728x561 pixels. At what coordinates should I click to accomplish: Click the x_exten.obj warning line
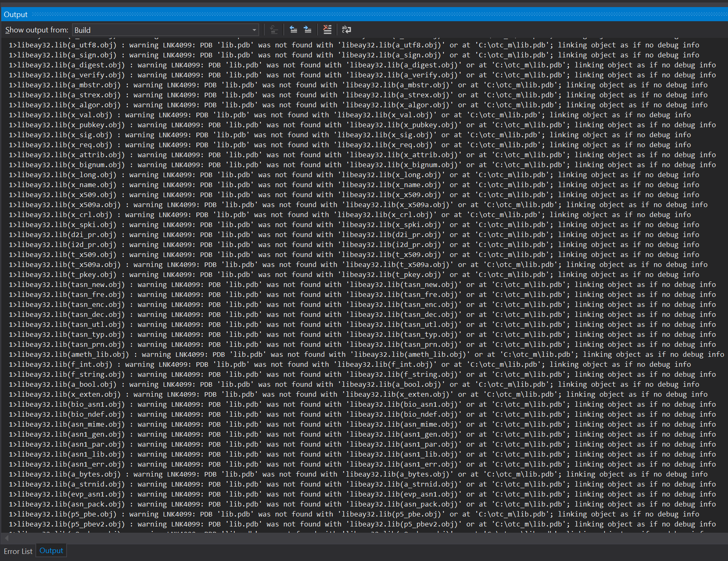358,394
